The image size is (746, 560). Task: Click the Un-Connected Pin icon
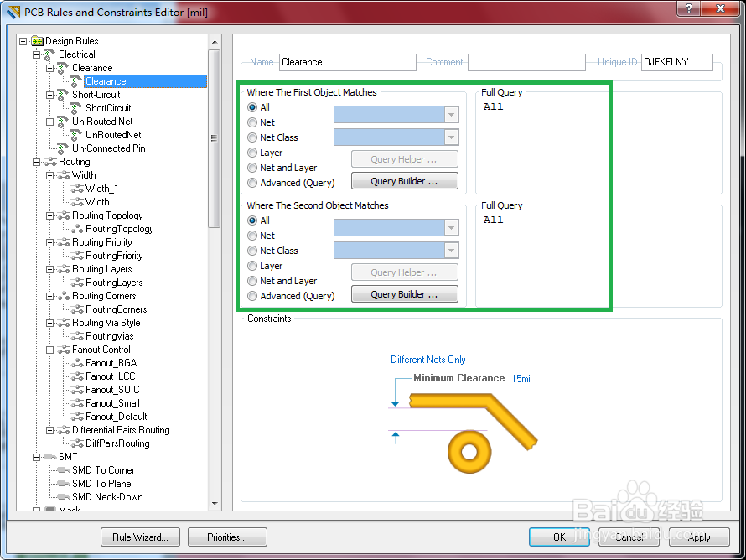(63, 148)
